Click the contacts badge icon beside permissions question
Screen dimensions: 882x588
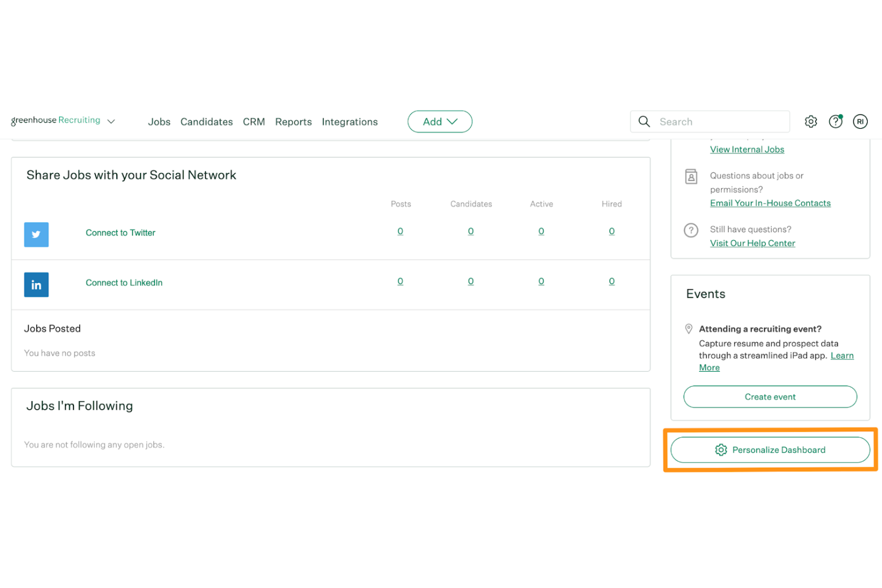pos(691,177)
